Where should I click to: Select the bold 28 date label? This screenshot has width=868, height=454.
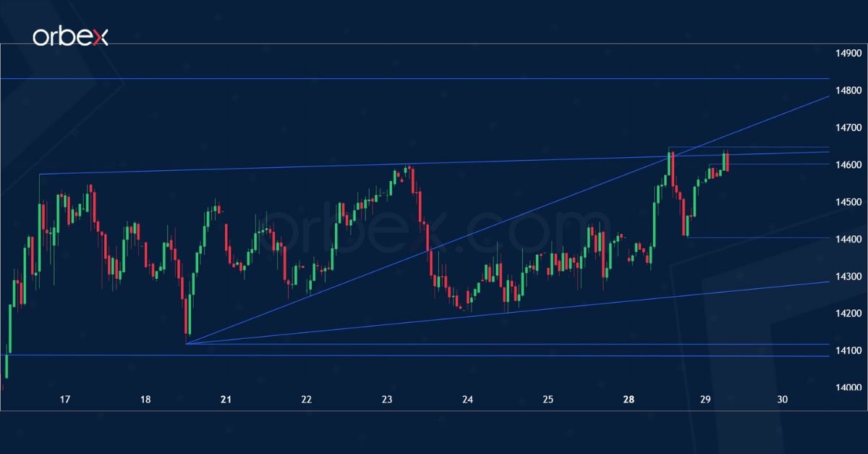point(627,399)
